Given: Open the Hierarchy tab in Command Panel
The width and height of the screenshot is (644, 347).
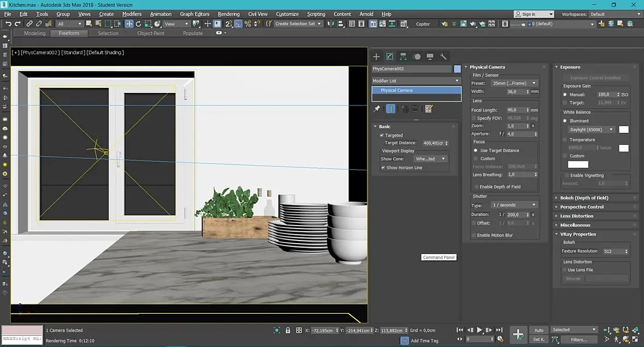Looking at the screenshot, I should tap(403, 56).
